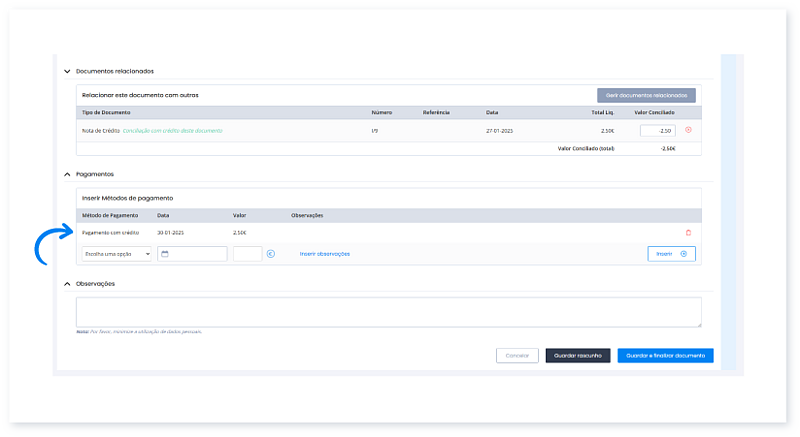The height and width of the screenshot is (437, 800).
Task: Click 'Guardar rascunho' to save draft
Action: coord(577,355)
